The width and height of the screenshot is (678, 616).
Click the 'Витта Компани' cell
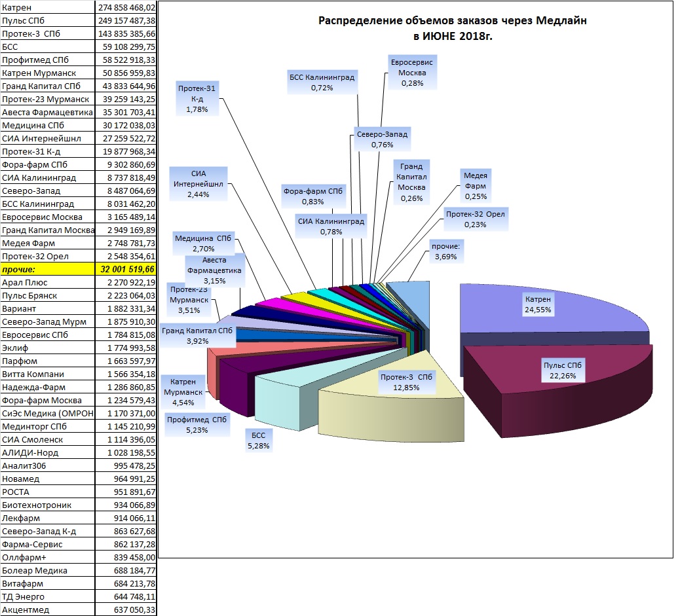pos(48,374)
